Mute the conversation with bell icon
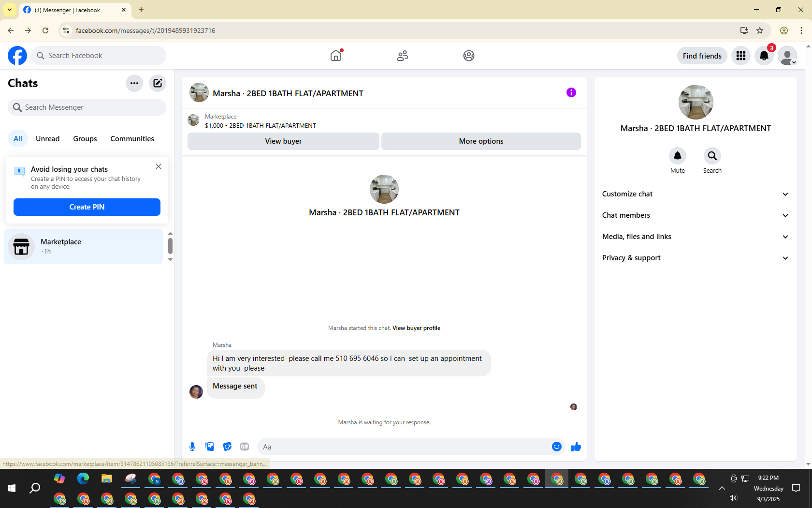The height and width of the screenshot is (508, 812). 678,156
